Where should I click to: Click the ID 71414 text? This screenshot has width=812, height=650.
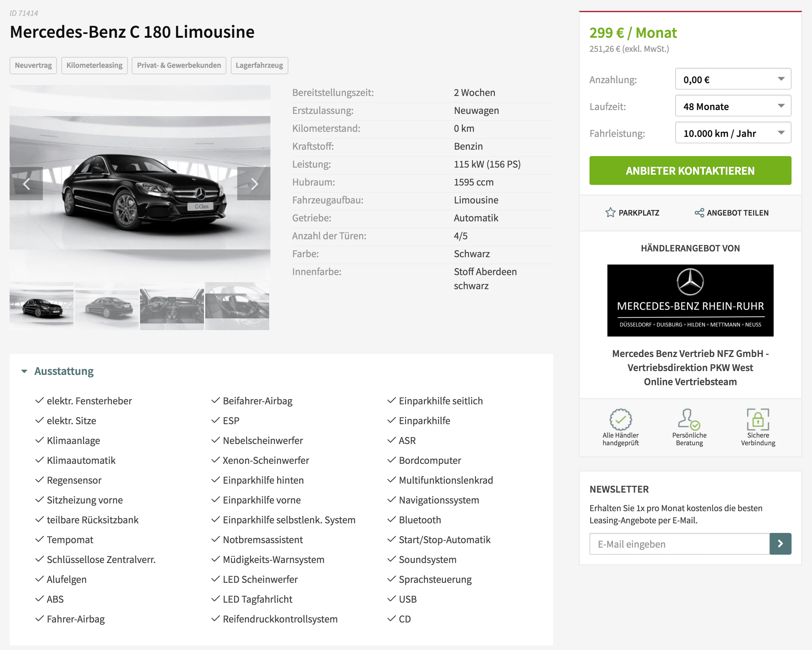click(x=24, y=13)
